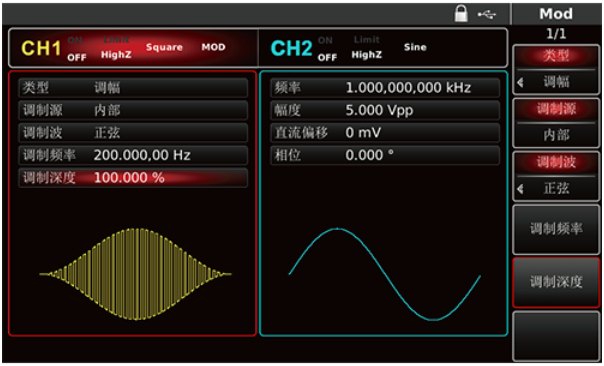
Task: Select the highlighted 调制深度 softkey
Action: tap(556, 282)
